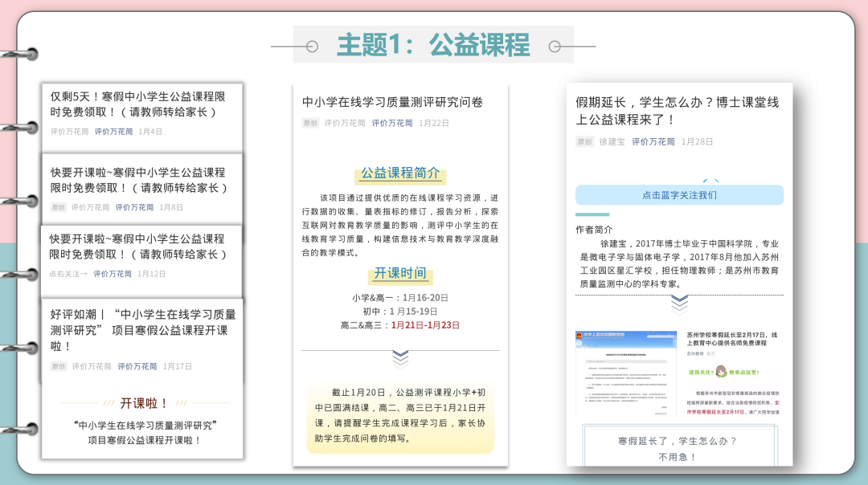Click the title 假期延长，学生怎么办？博士课堂线上公益课程来了

[x=678, y=111]
